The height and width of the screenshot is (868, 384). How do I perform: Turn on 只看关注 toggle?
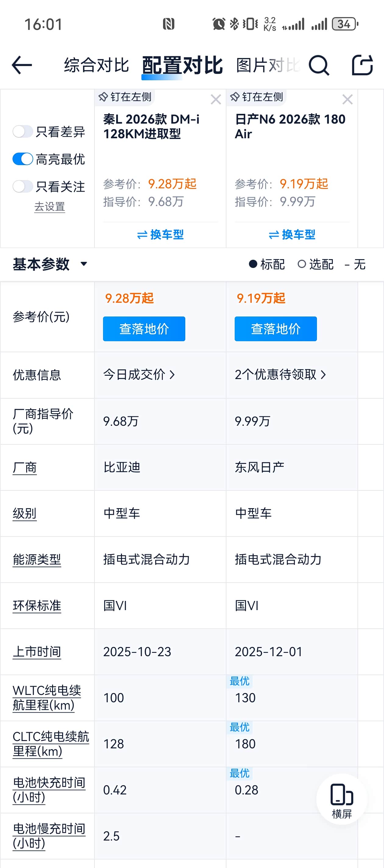coord(23,186)
